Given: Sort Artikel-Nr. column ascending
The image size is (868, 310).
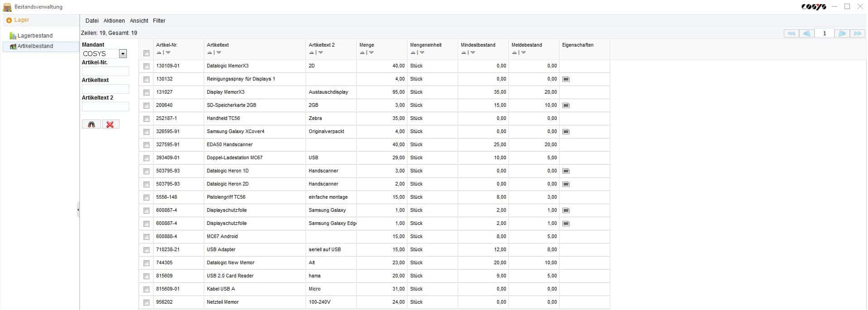Looking at the screenshot, I should tap(159, 52).
